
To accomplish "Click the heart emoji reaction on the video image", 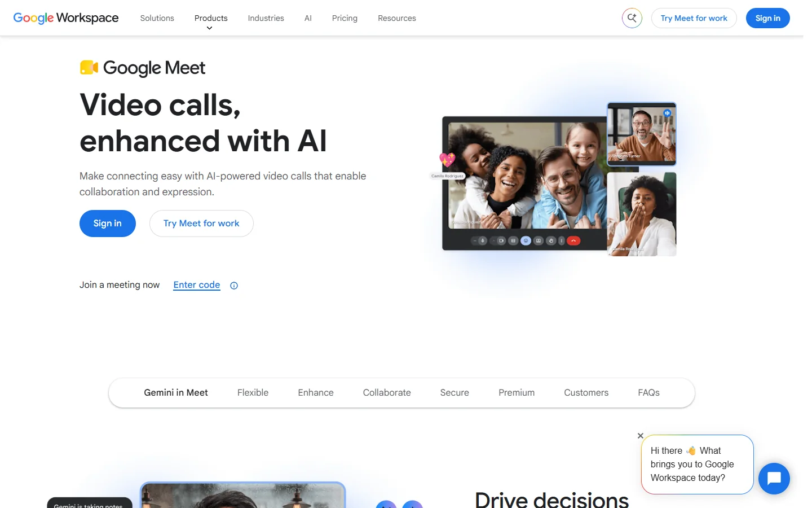I will pyautogui.click(x=447, y=160).
